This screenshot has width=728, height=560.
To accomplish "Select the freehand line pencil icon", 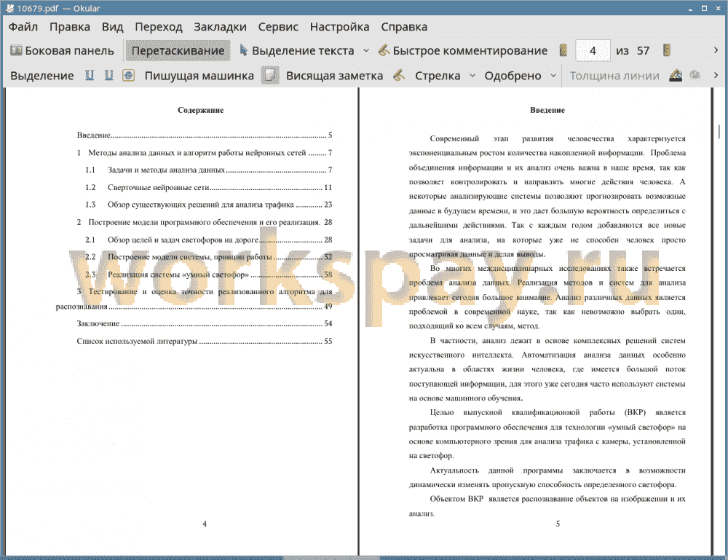I will pos(399,75).
